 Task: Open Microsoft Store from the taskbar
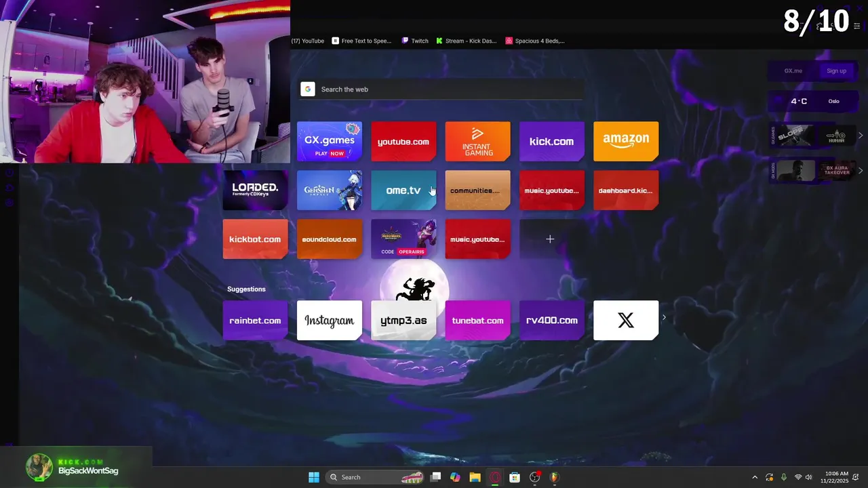pos(515,477)
